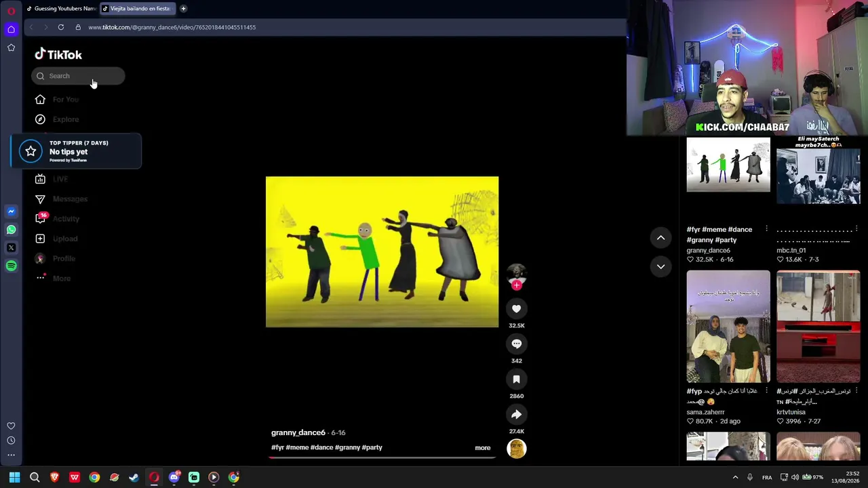
Task: Open the spinning sound disc icon
Action: [516, 449]
